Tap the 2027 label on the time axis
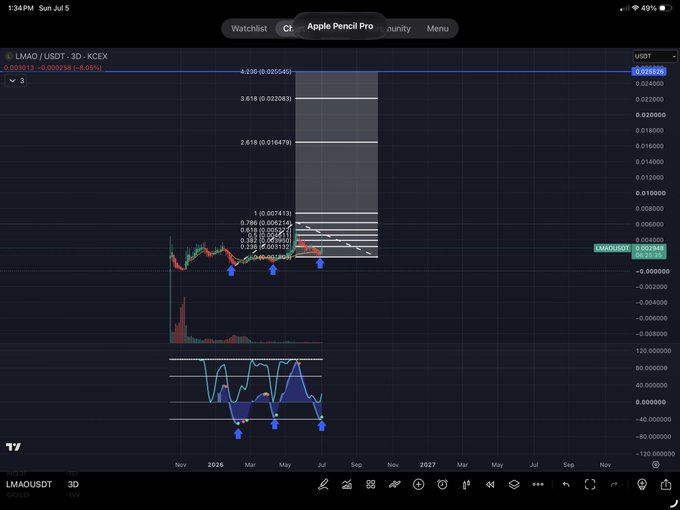Viewport: 680px width, 510px height. click(428, 464)
